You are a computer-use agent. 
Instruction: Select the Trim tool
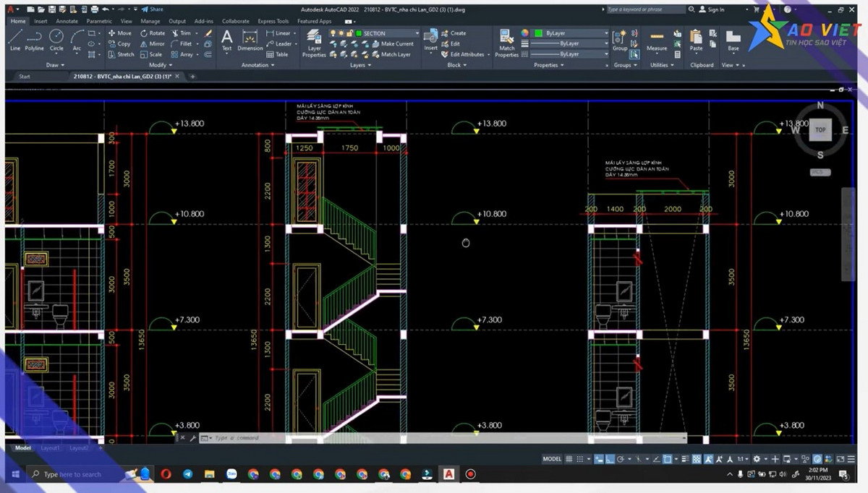(x=184, y=33)
